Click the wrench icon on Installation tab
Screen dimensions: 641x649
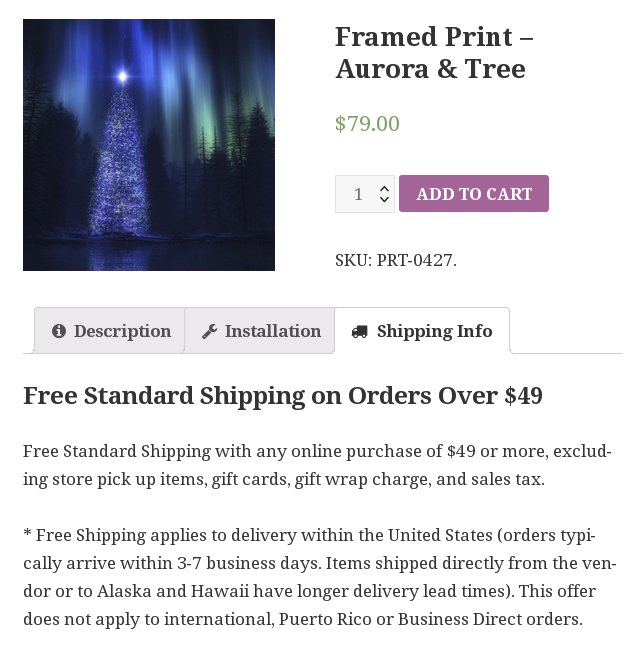point(209,331)
